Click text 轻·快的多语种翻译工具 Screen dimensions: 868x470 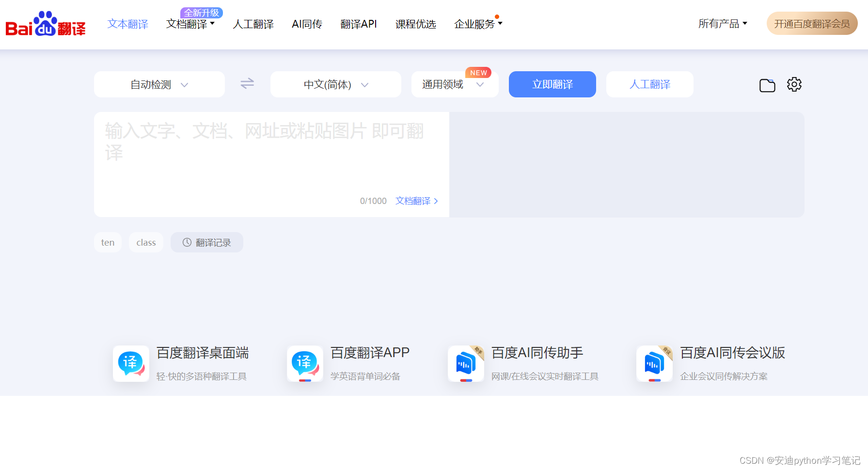point(202,376)
